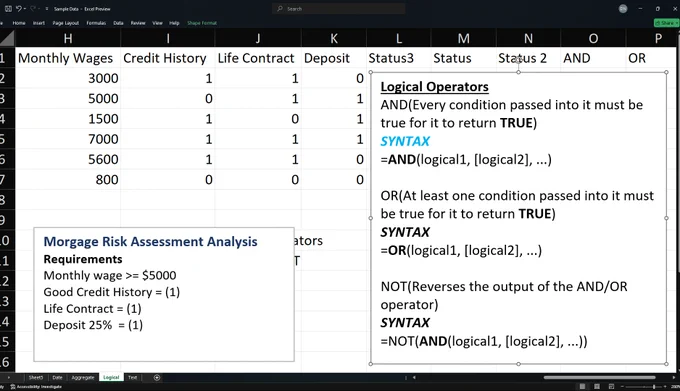Open the Help ribbon tab
Screen dimensions: 680x391
click(x=174, y=23)
